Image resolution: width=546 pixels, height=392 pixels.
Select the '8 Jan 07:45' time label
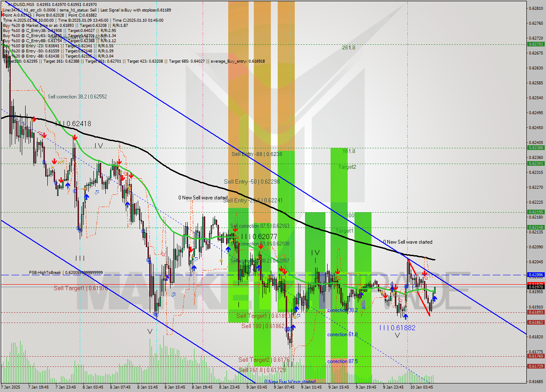[121, 387]
